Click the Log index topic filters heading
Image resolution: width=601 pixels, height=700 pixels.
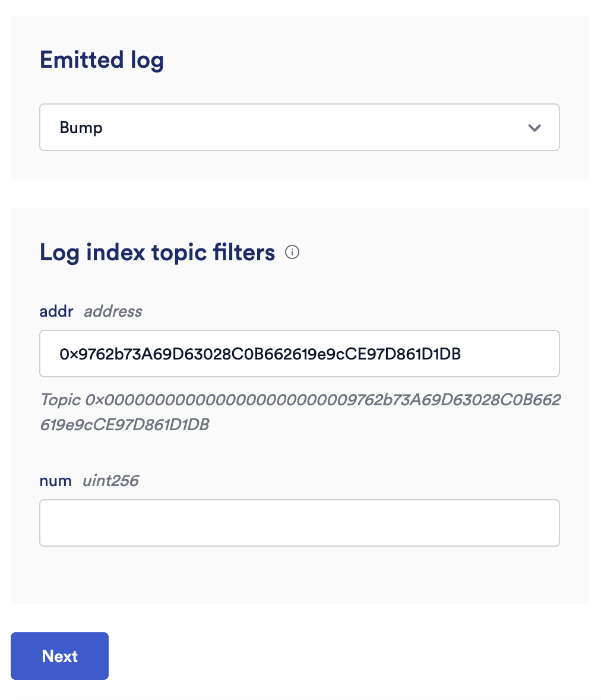[x=157, y=253]
